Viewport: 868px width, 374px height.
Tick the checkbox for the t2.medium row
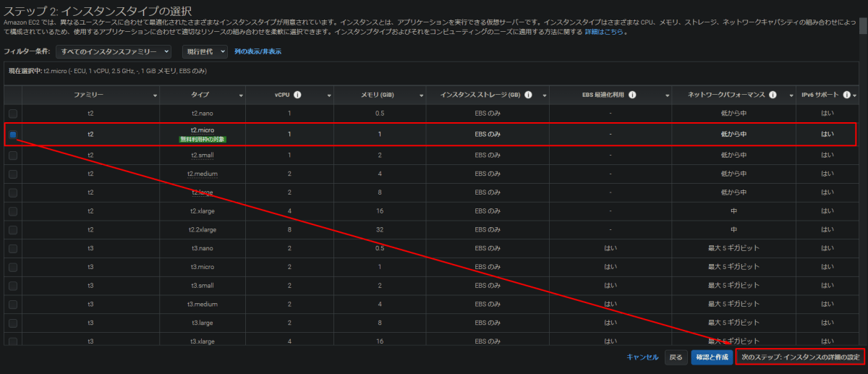13,174
